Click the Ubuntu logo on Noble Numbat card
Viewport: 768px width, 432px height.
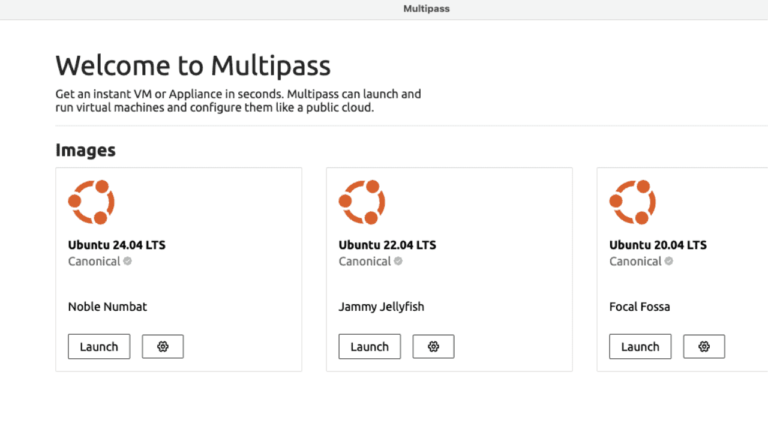pos(92,202)
